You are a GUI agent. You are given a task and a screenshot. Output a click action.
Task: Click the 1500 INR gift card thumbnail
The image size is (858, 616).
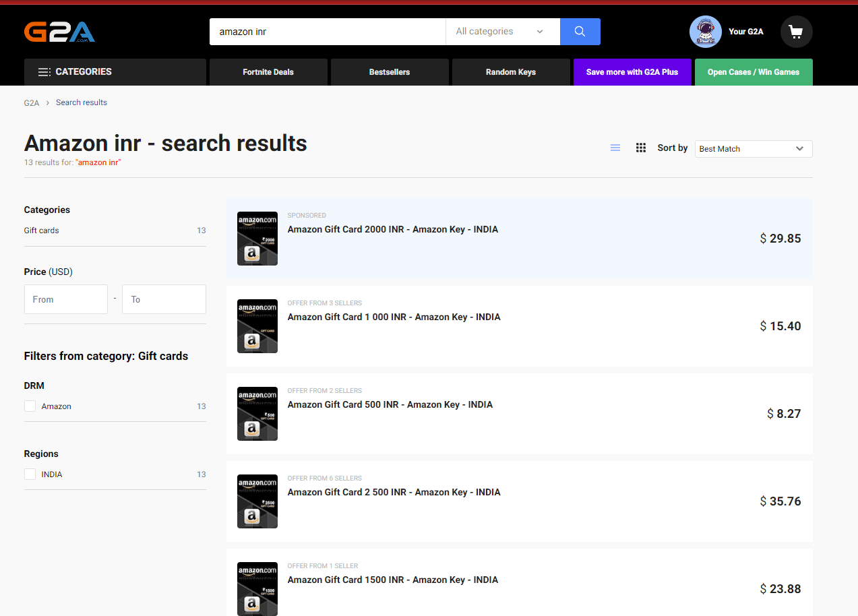[x=257, y=588]
